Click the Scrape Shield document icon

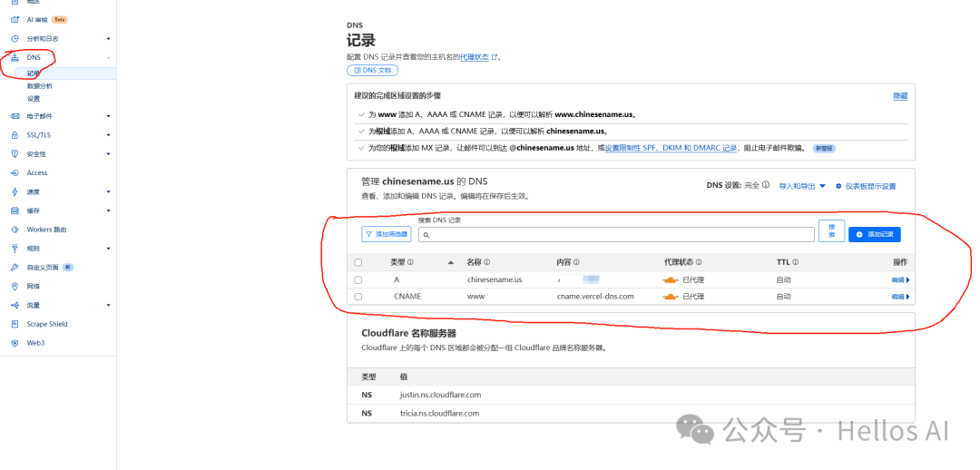point(15,324)
